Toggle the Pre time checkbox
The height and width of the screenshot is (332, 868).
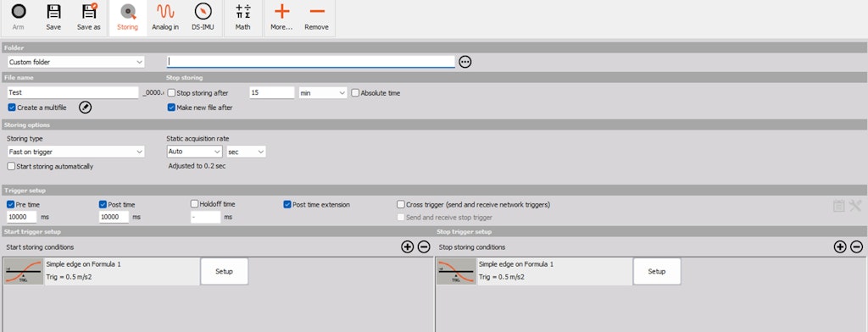[x=11, y=204]
